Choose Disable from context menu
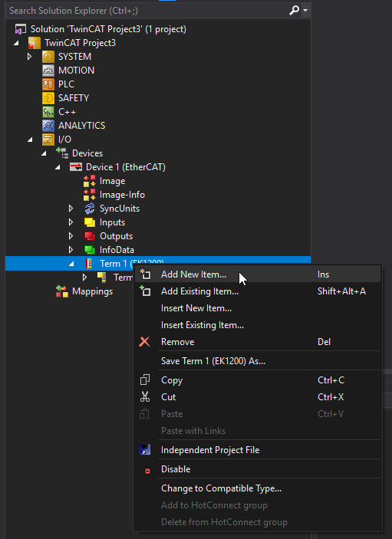392x539 pixels. pyautogui.click(x=258, y=469)
